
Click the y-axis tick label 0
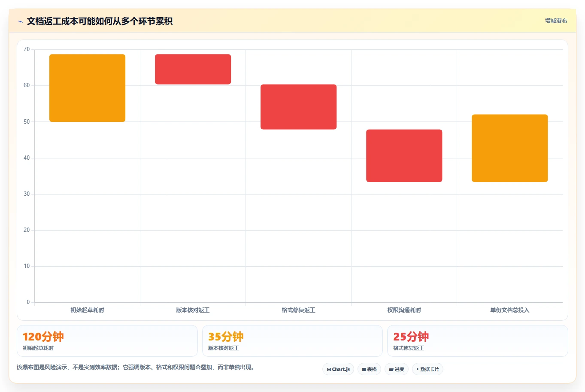(x=28, y=302)
